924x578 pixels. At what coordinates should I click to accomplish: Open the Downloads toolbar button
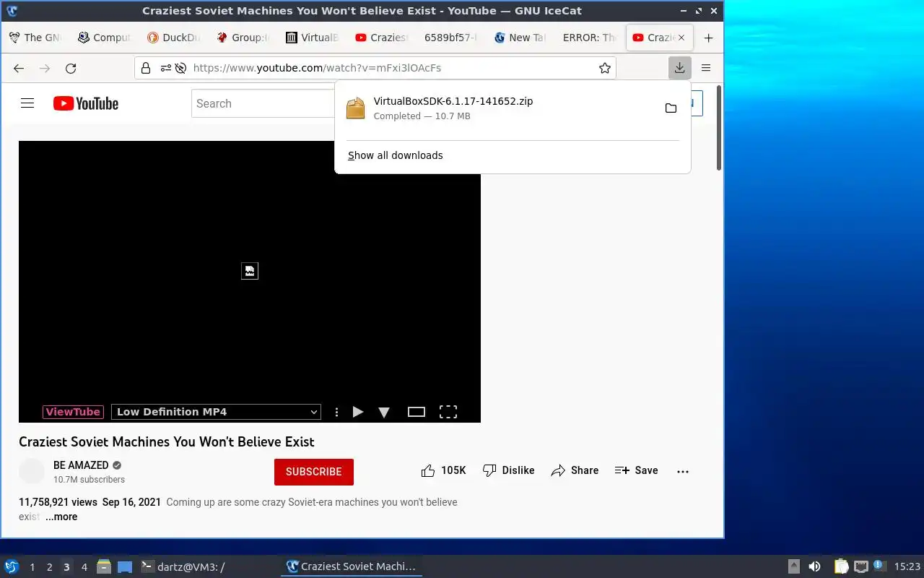[x=679, y=68]
